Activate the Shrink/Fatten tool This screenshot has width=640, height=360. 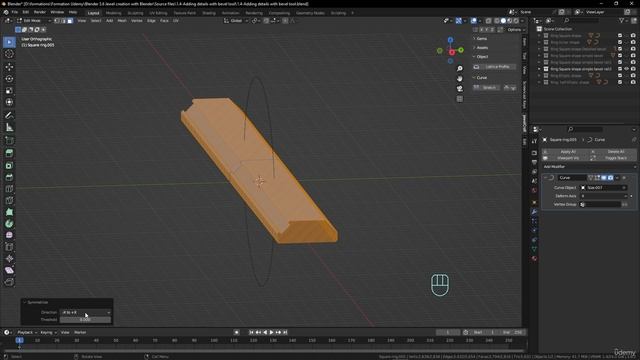[x=9, y=258]
